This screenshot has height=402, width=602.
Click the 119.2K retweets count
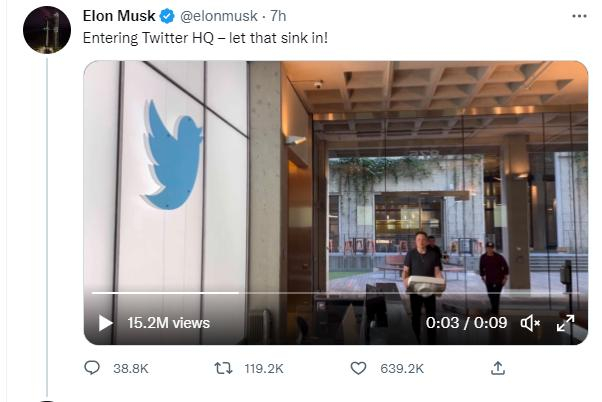tap(264, 369)
